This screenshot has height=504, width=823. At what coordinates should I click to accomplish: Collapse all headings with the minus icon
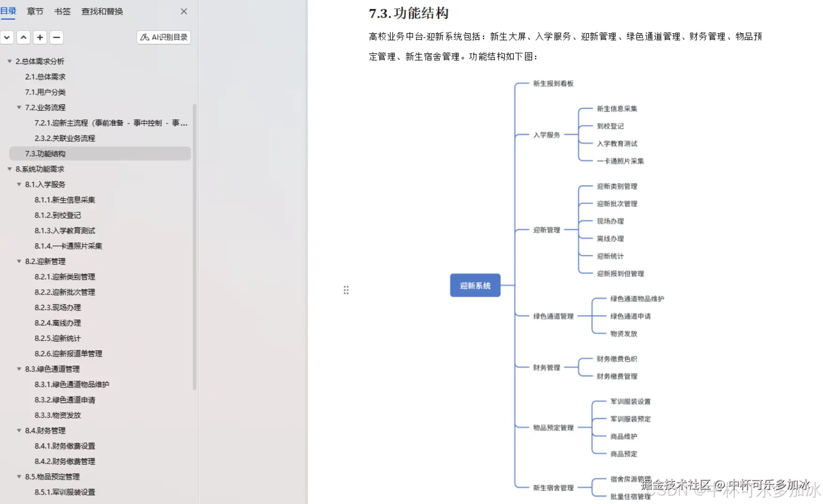coord(56,37)
